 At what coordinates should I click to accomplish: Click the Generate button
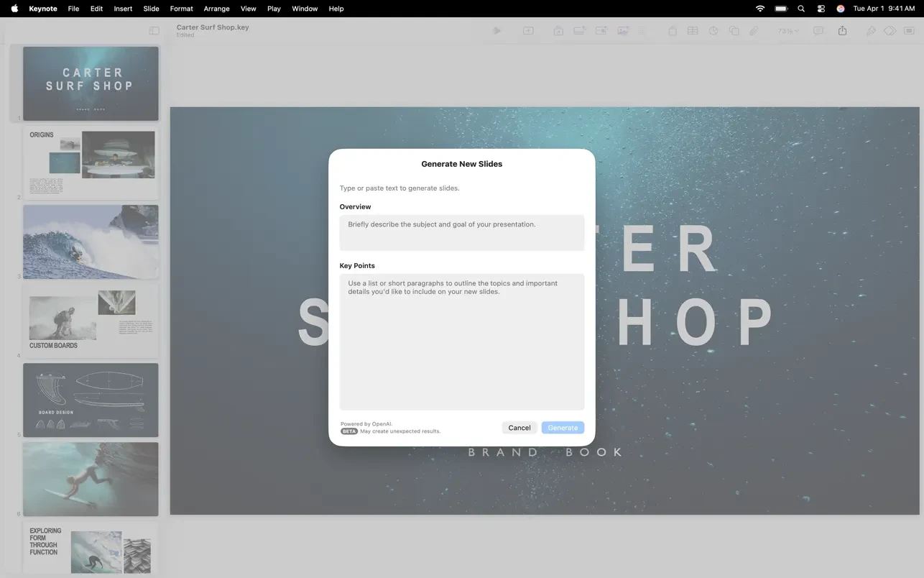[563, 427]
